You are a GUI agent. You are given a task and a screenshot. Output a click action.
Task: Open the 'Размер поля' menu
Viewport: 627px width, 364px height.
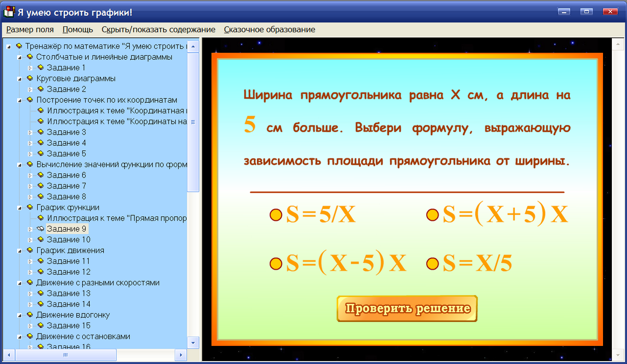coord(30,29)
